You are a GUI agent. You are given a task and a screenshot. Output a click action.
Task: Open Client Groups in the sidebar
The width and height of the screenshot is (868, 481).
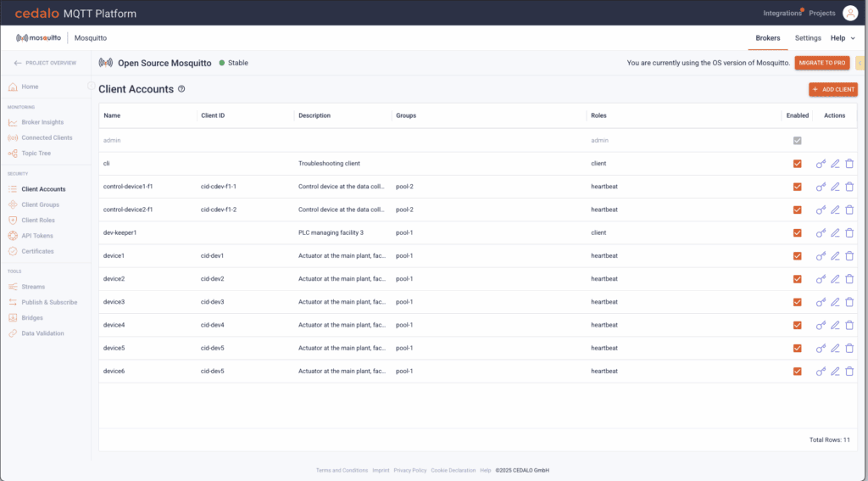(x=40, y=204)
